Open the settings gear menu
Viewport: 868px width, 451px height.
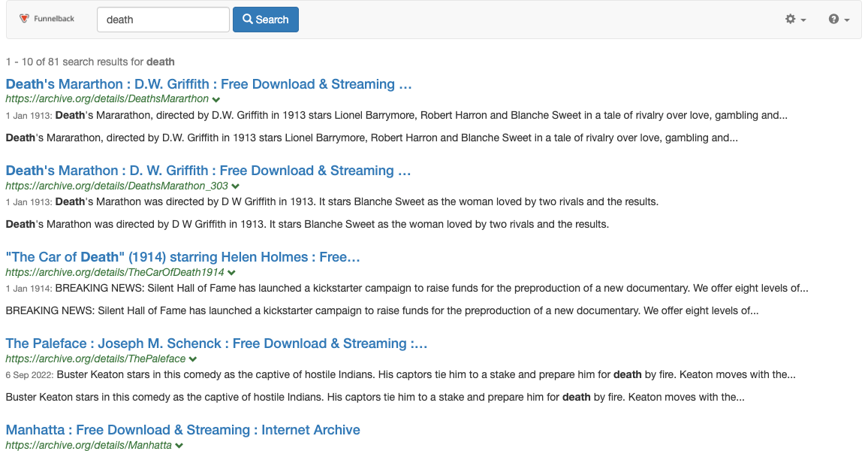795,20
